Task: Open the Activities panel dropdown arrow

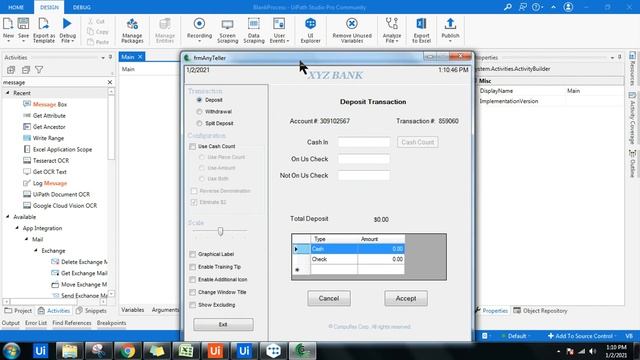Action: click(103, 58)
